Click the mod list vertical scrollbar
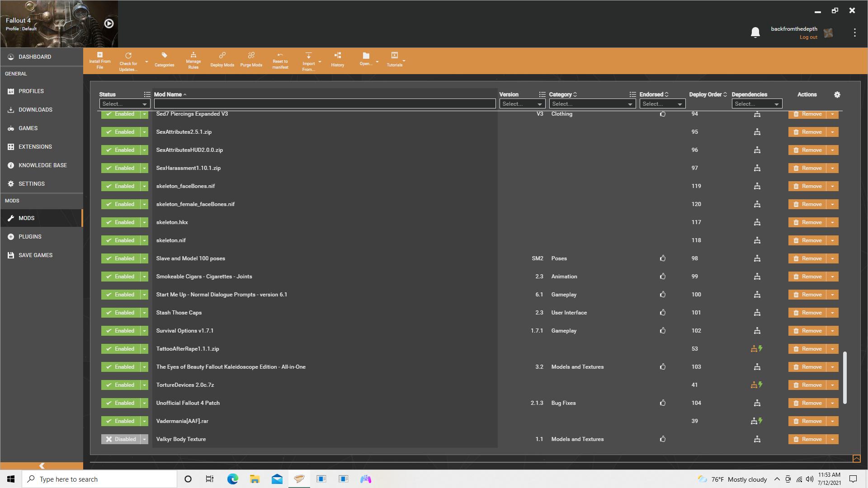 click(x=844, y=378)
